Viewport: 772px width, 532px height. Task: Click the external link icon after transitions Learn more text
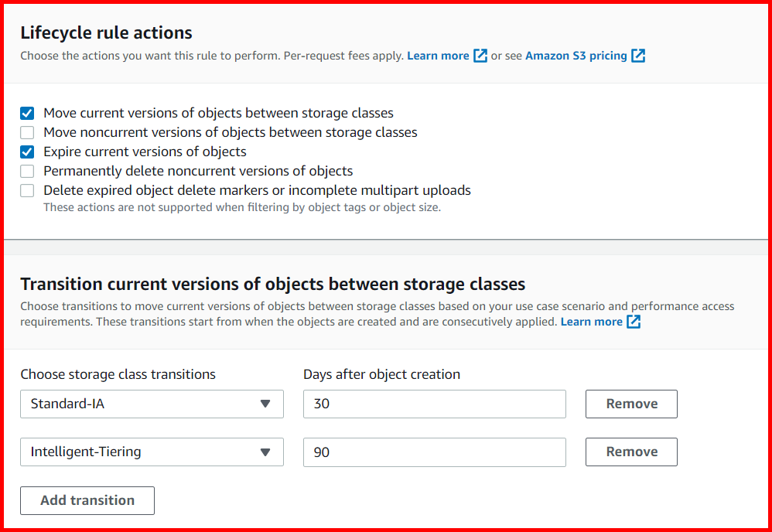click(634, 322)
